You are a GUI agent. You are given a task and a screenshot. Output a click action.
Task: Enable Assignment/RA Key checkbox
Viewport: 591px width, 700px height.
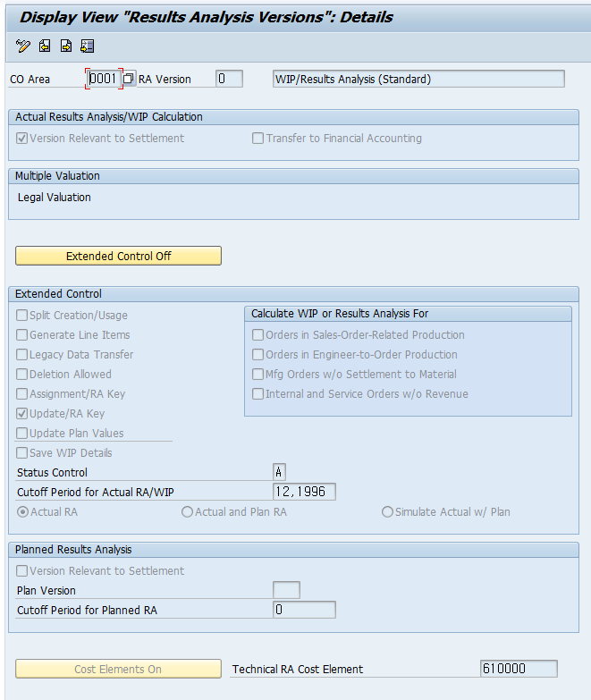21,393
